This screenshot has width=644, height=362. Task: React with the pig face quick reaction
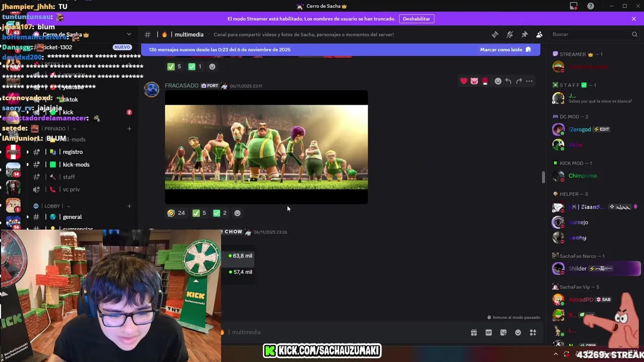474,81
